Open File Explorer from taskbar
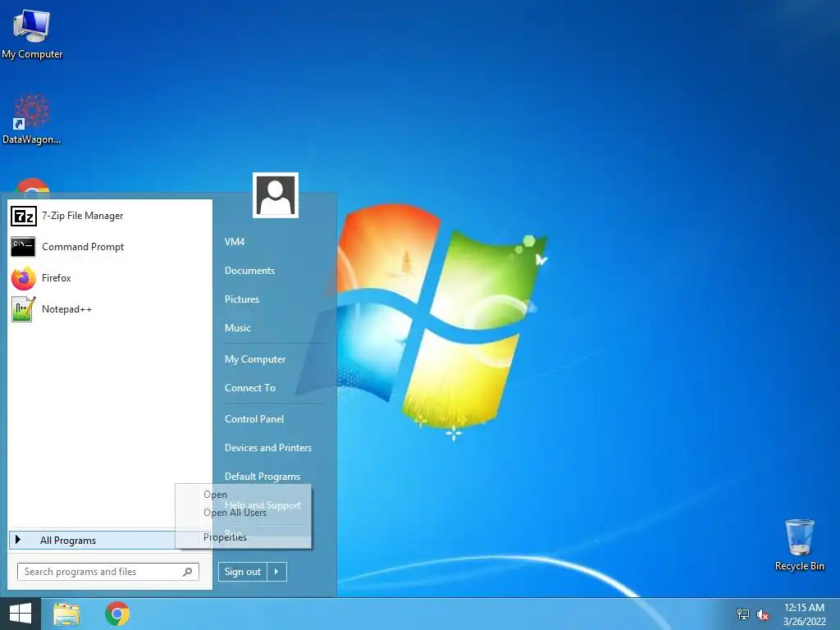Viewport: 840px width, 630px height. [66, 614]
